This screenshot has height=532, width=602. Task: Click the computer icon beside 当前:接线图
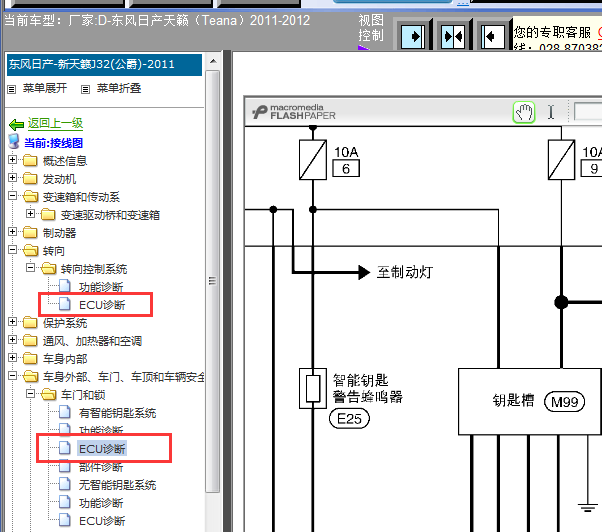click(x=14, y=142)
